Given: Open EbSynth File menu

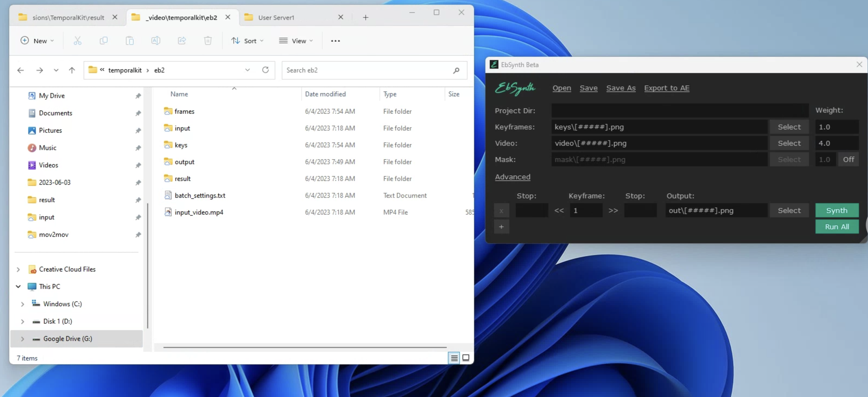Looking at the screenshot, I should tap(561, 88).
